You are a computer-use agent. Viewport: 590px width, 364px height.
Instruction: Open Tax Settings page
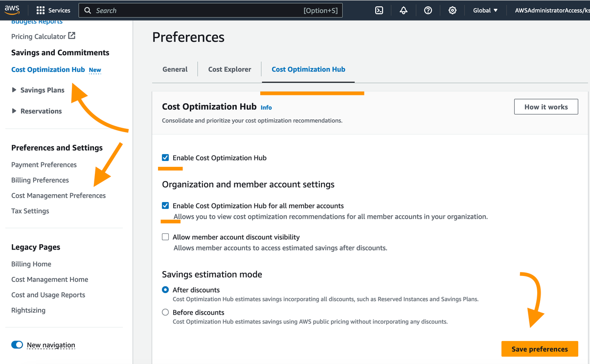click(30, 211)
